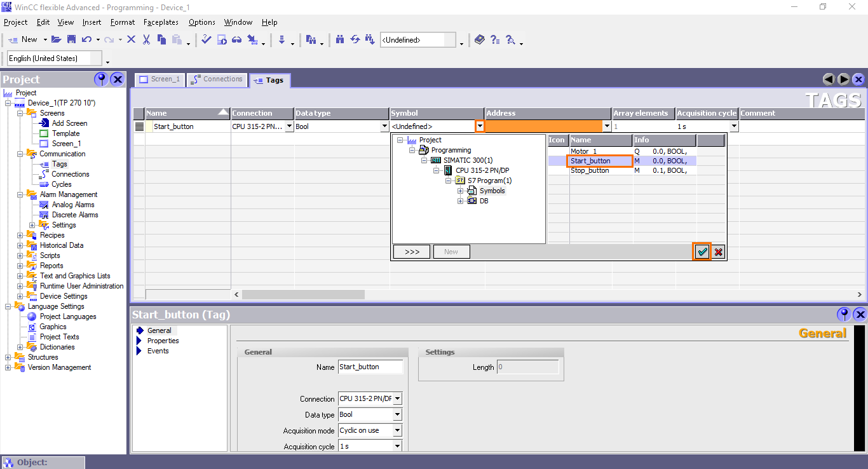This screenshot has height=469, width=868.
Task: Open Project Languages in project tree
Action: point(68,316)
